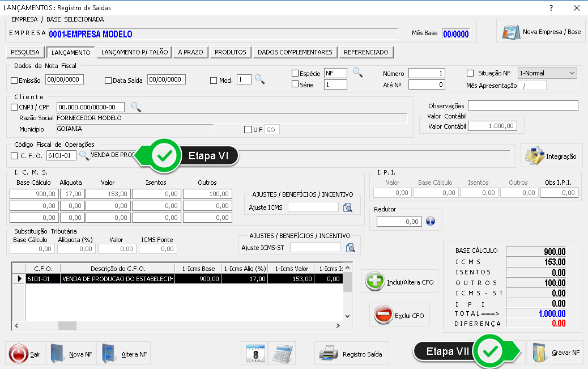The width and height of the screenshot is (588, 369).
Task: Search client with CNPJ magnifier icon
Action: coord(136,107)
